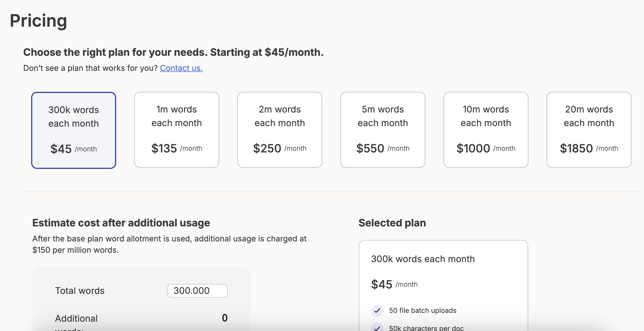Click the Additional words value 0
This screenshot has height=331, width=644.
(225, 318)
